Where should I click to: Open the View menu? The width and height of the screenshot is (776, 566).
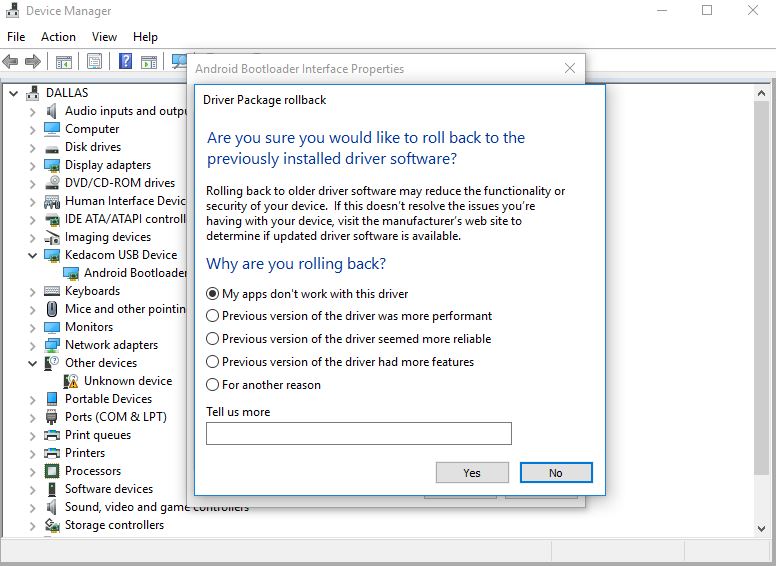pyautogui.click(x=104, y=37)
